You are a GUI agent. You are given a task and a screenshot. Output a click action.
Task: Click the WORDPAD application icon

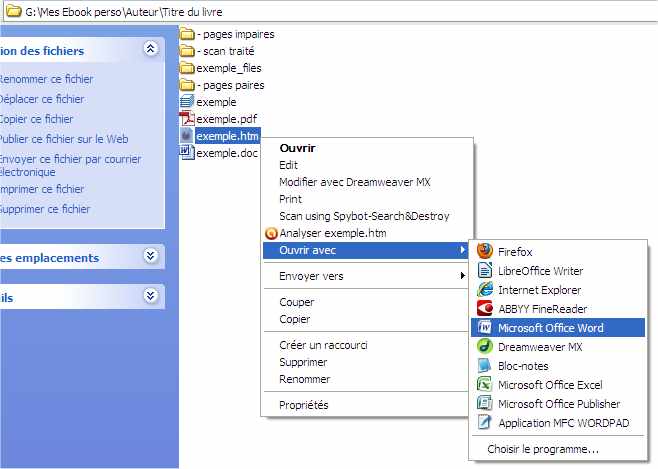(485, 422)
